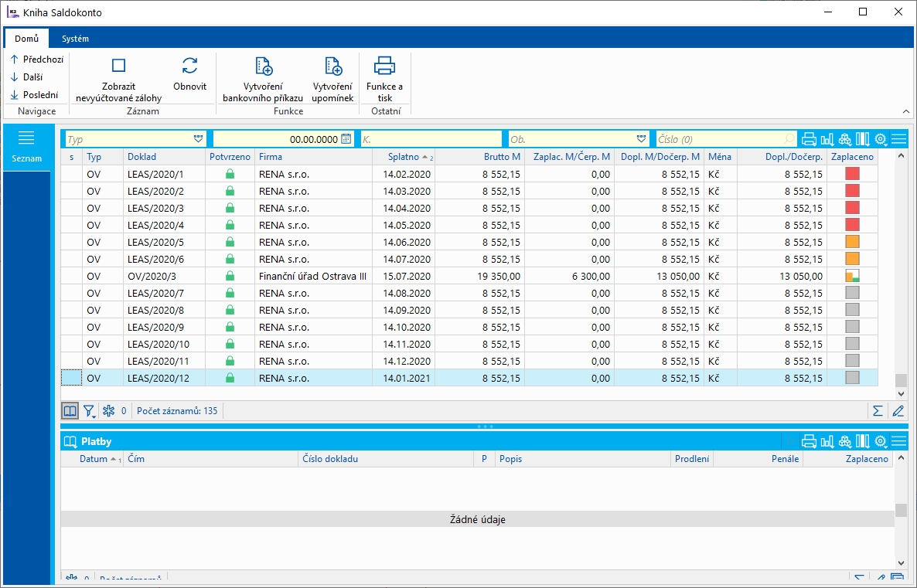Expand the Typ filter dropdown
The width and height of the screenshot is (917, 588).
click(198, 139)
